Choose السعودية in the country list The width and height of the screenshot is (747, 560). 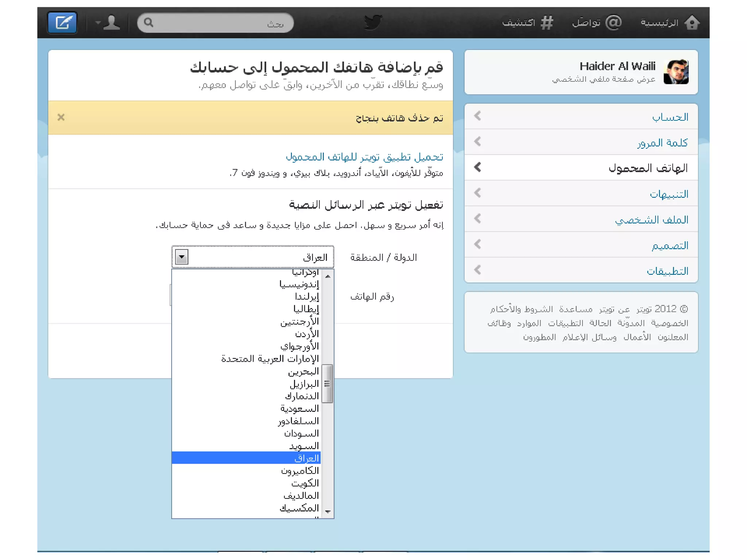[x=299, y=409]
